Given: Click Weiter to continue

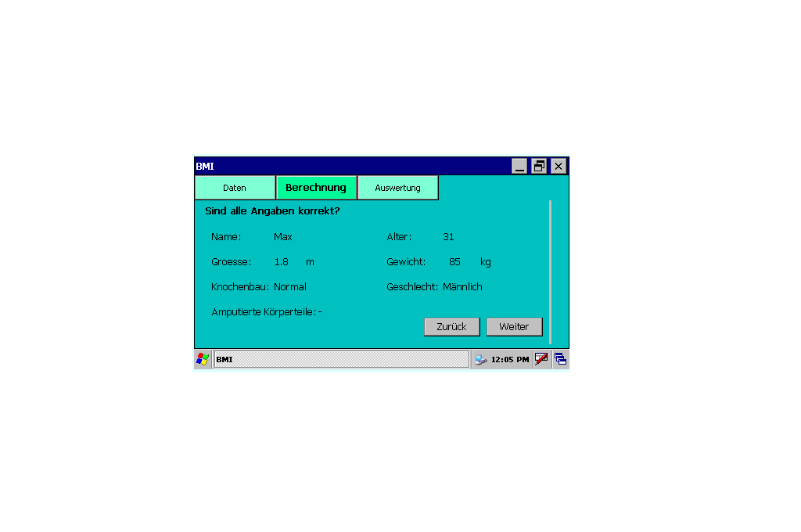Looking at the screenshot, I should [514, 327].
